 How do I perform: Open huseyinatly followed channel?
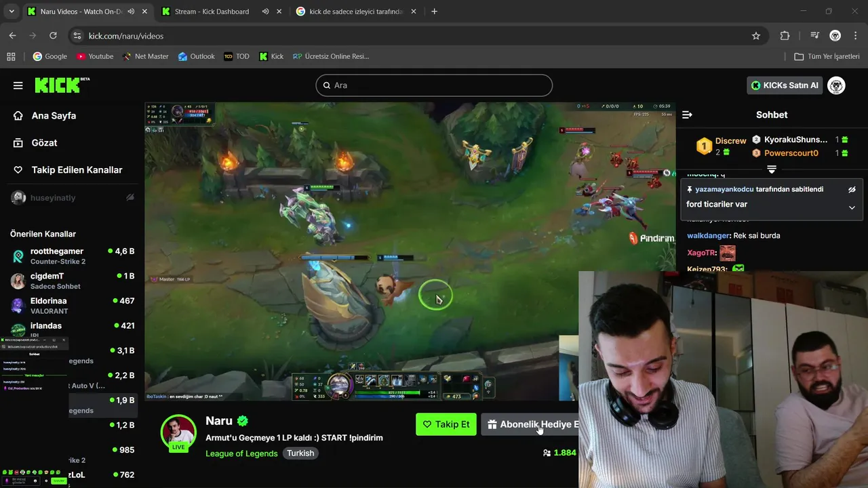72,198
